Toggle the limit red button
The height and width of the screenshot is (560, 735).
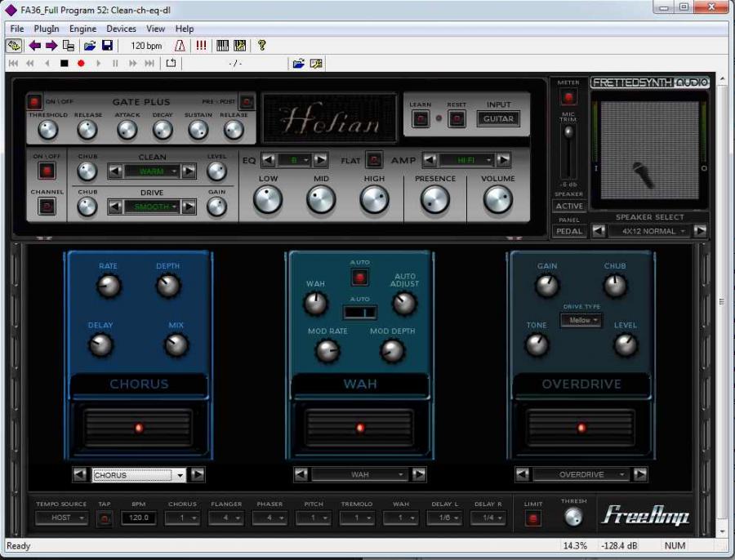(x=533, y=518)
